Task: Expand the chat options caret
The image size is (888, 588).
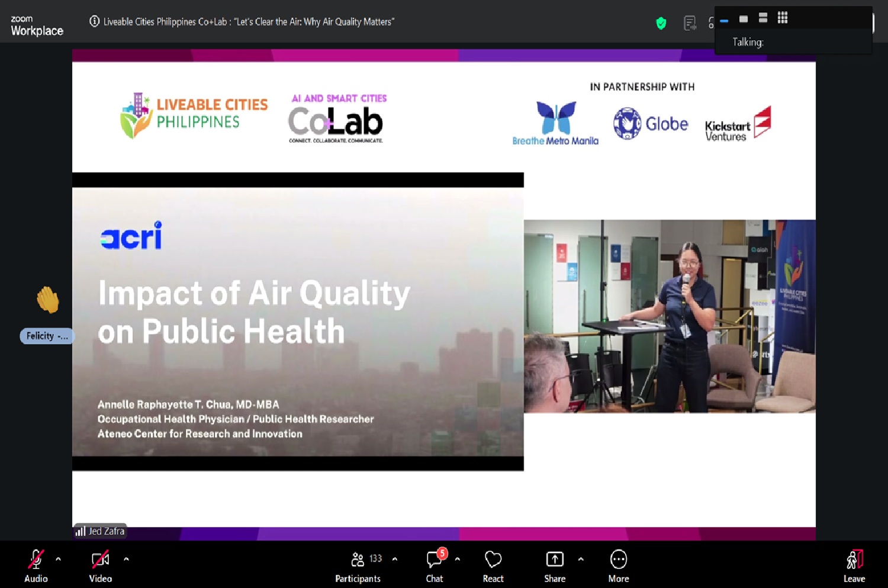Action: [x=457, y=558]
